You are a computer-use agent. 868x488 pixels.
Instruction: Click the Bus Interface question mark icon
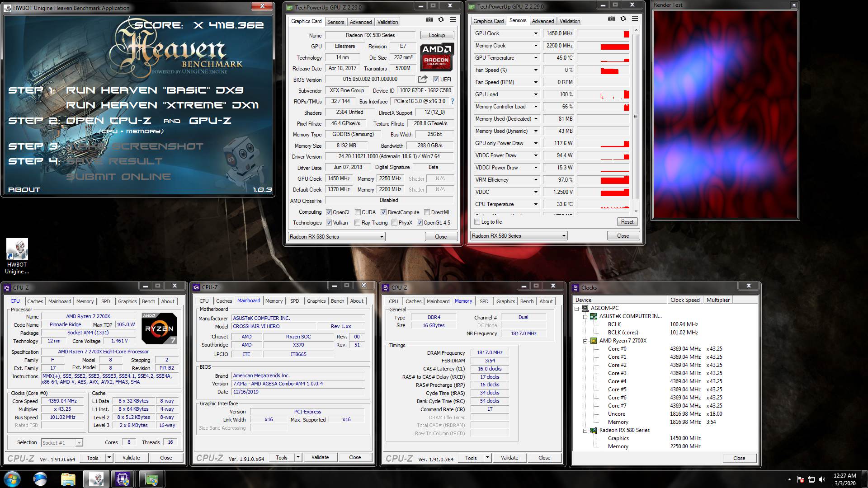click(x=452, y=101)
